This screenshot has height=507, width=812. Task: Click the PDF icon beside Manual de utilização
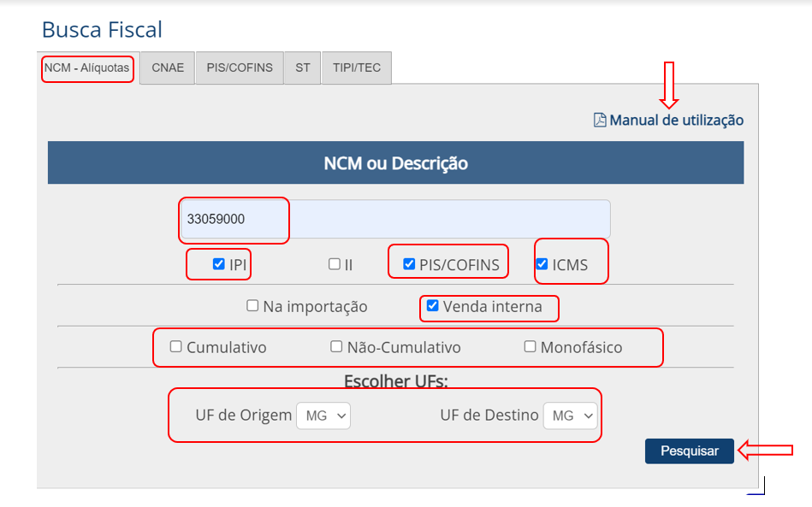(x=600, y=121)
